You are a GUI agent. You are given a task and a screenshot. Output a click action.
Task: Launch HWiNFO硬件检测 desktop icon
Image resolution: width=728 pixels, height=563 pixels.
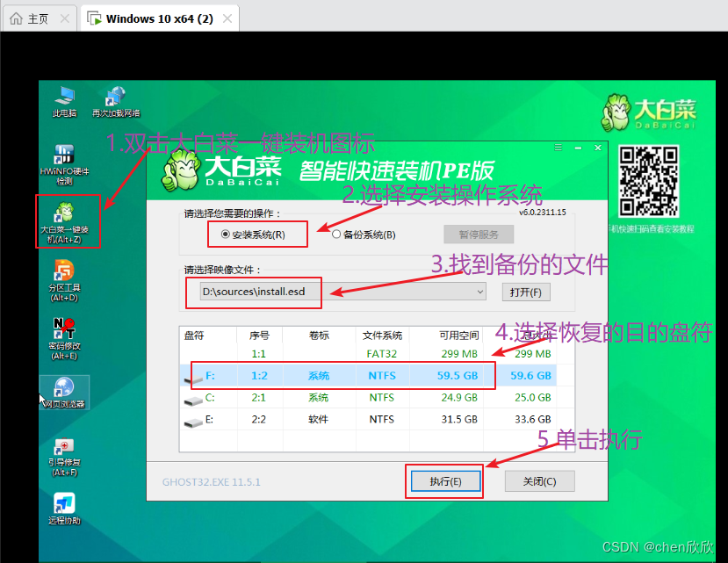click(64, 164)
